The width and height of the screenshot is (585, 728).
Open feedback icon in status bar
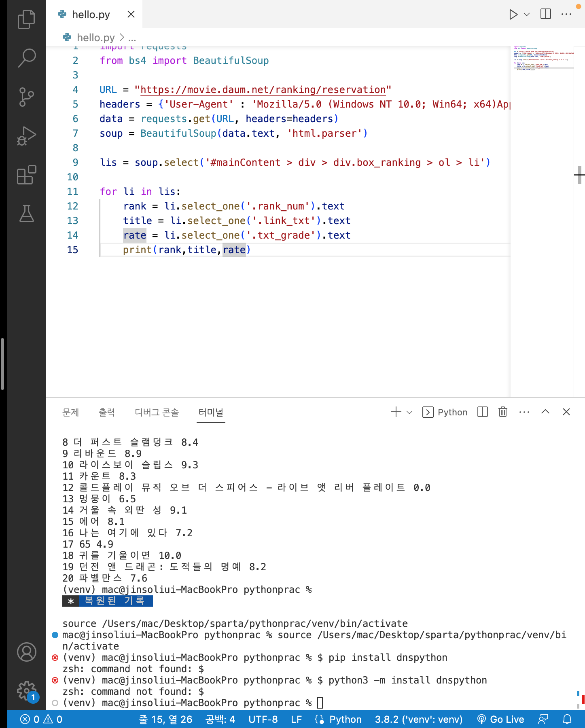(543, 719)
